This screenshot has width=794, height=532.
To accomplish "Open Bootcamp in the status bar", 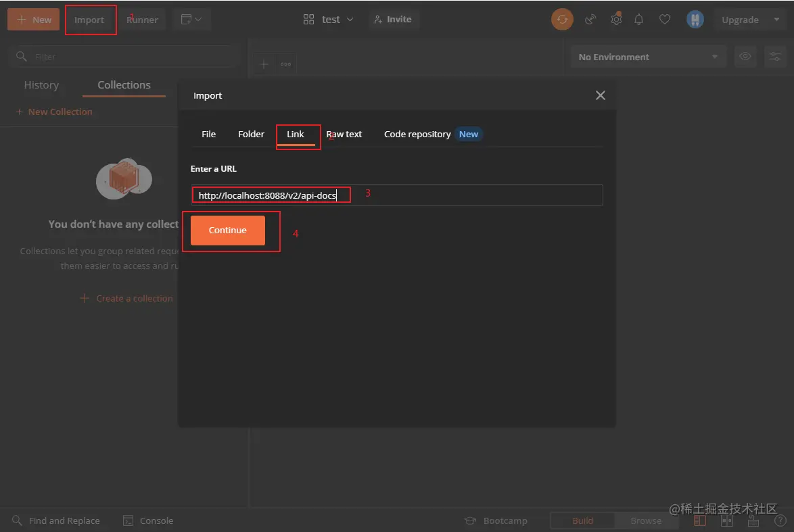I will (496, 521).
